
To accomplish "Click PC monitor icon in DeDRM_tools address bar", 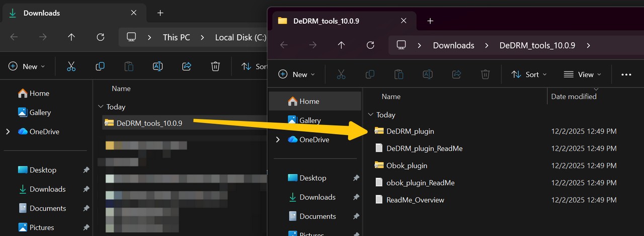I will (401, 45).
